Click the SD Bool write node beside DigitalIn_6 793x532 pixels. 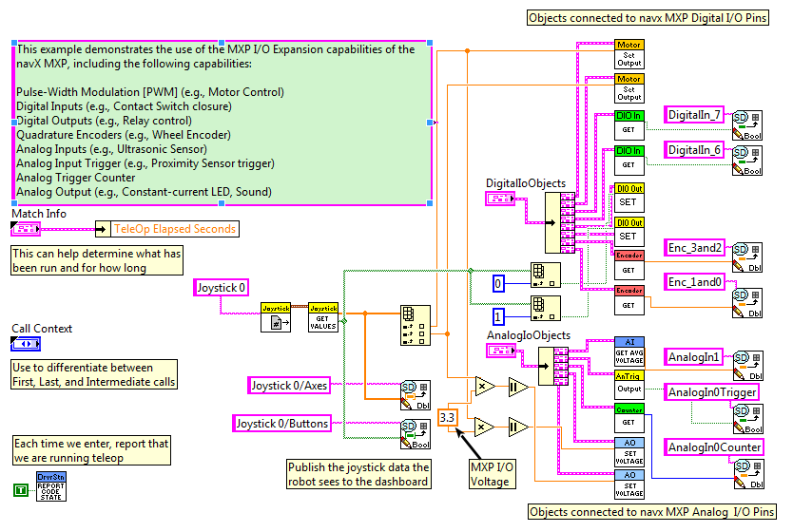[x=747, y=161]
